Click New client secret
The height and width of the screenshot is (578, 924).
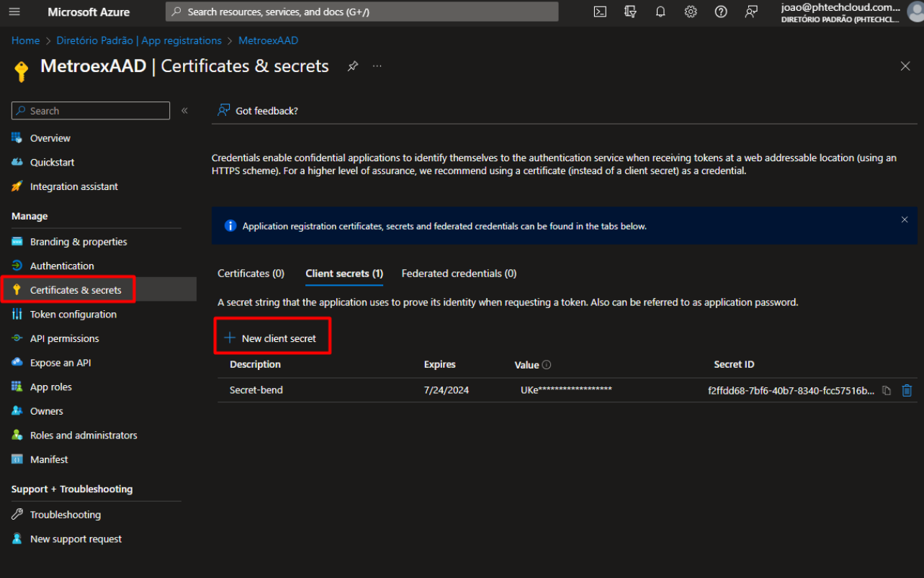pos(271,338)
